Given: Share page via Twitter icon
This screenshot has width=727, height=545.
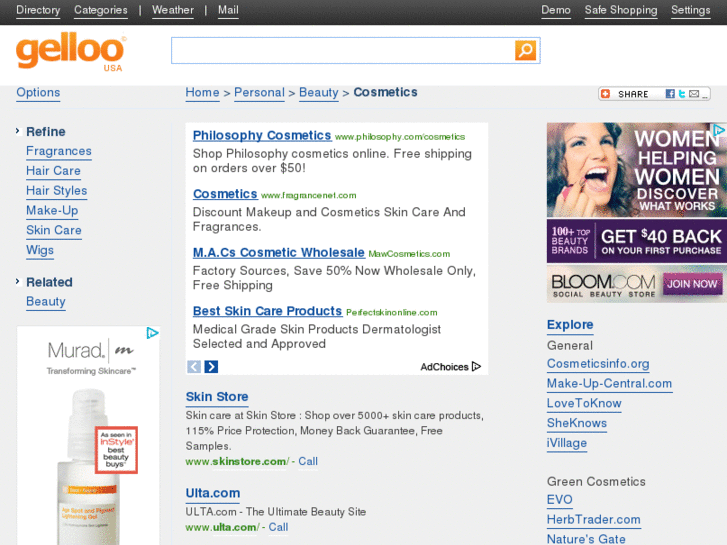Looking at the screenshot, I should [x=682, y=94].
